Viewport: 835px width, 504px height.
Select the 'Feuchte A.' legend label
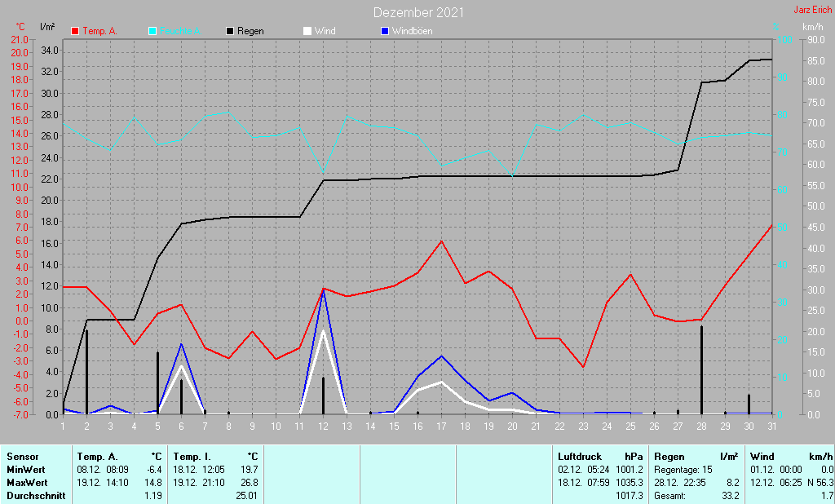[180, 31]
